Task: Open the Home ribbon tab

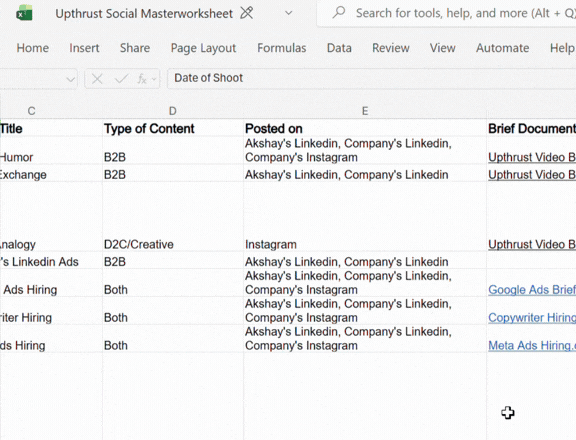Action: (x=33, y=48)
